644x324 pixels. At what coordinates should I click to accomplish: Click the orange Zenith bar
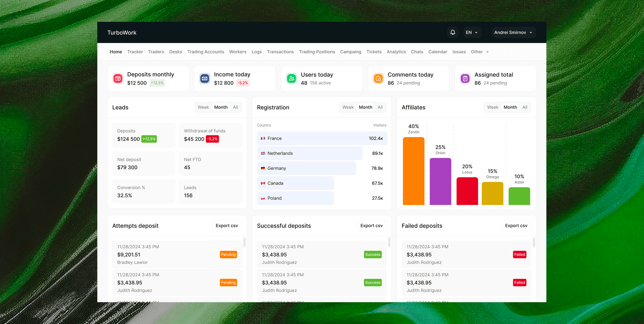click(413, 171)
